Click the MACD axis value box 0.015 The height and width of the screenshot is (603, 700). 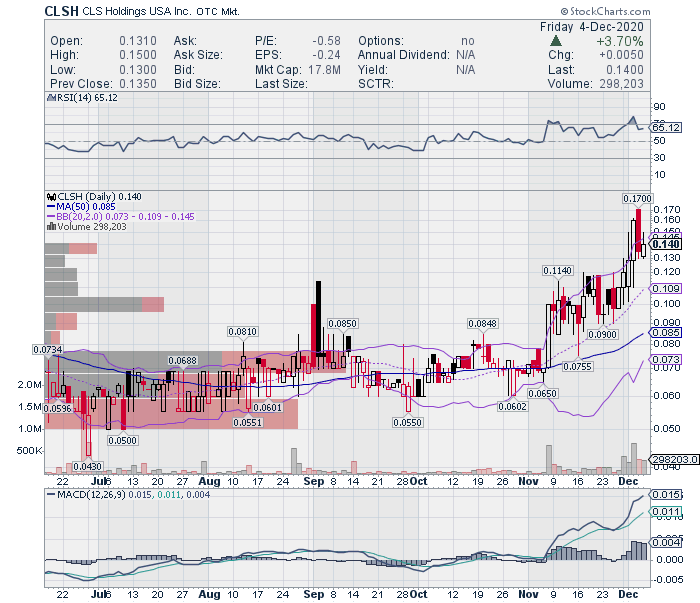tap(666, 495)
